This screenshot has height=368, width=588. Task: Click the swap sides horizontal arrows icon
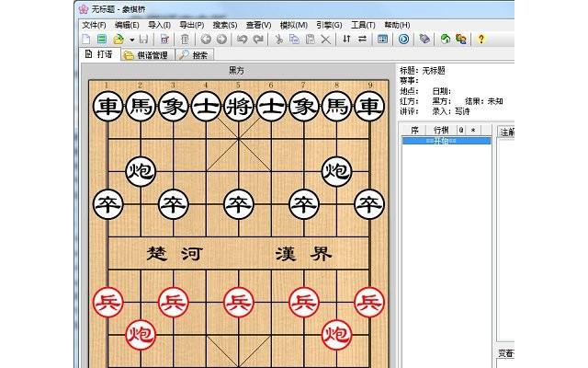pyautogui.click(x=362, y=39)
